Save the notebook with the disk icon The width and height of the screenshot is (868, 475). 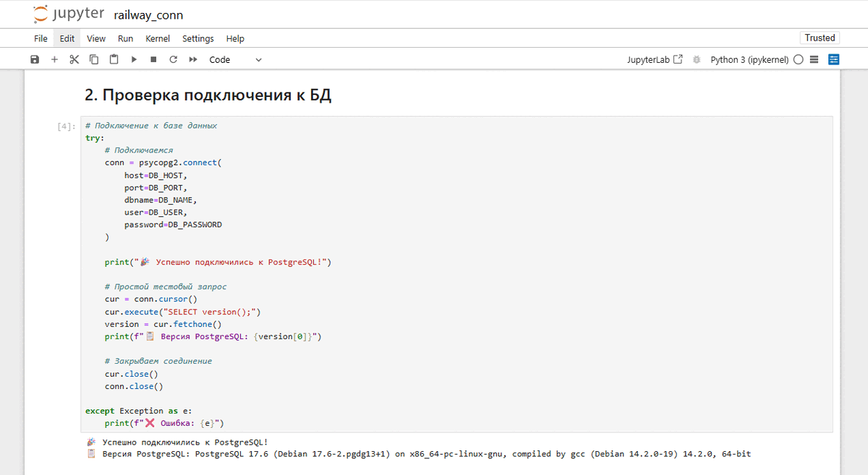[x=35, y=59]
